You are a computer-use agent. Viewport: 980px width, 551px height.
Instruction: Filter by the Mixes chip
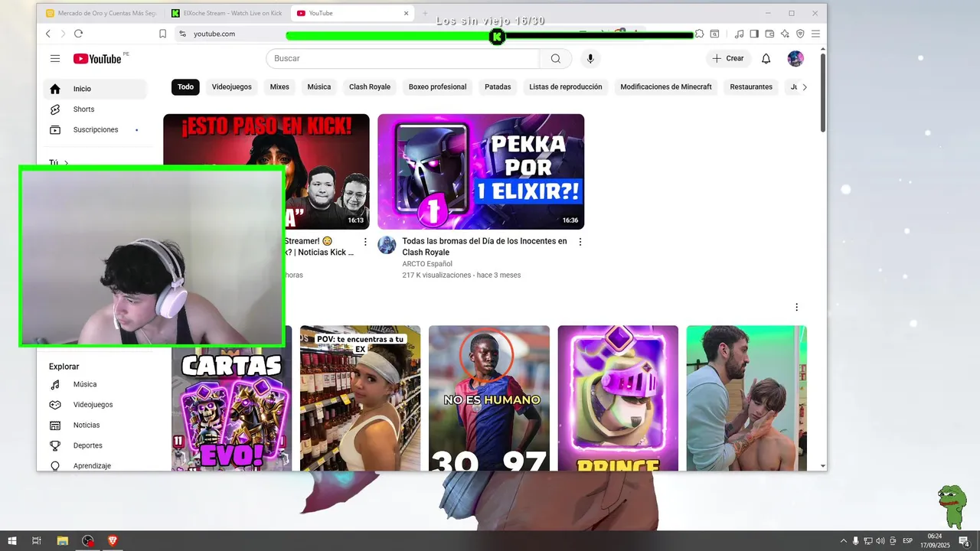(x=279, y=87)
